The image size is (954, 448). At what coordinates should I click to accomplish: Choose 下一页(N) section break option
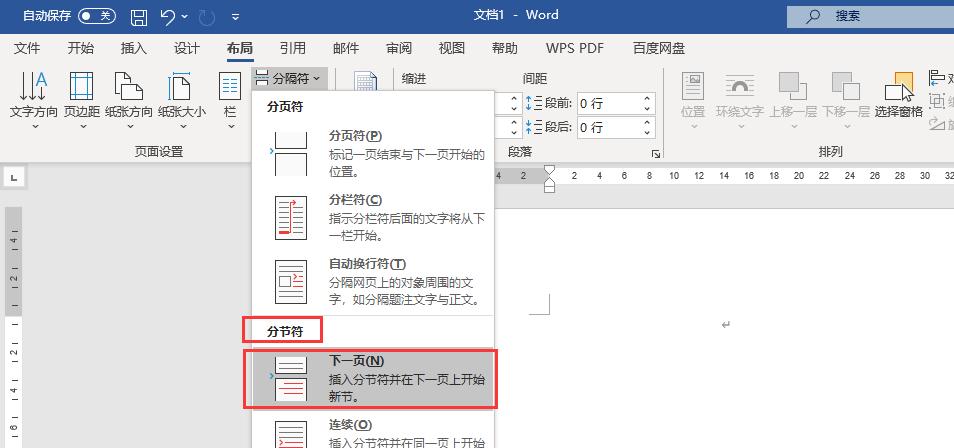point(371,379)
